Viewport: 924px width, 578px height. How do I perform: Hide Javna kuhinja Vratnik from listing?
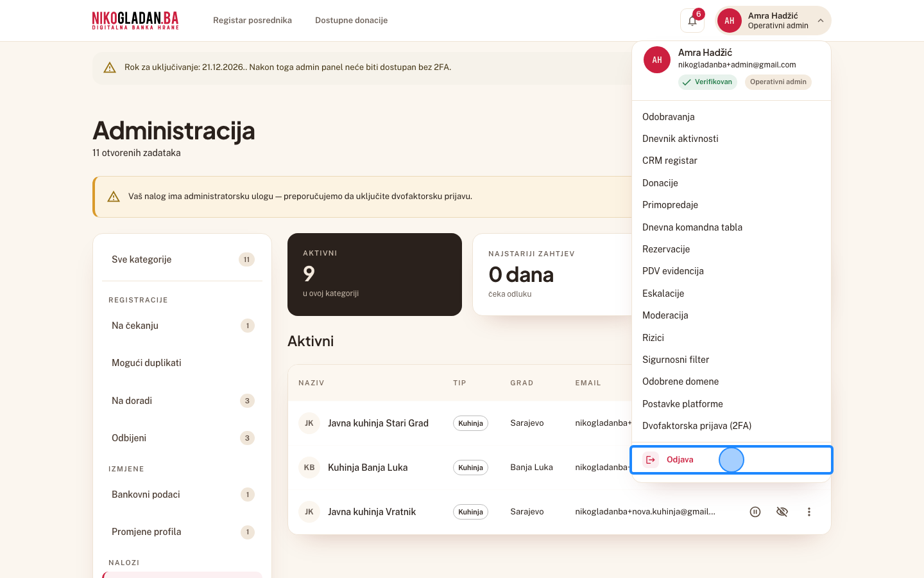(x=782, y=512)
